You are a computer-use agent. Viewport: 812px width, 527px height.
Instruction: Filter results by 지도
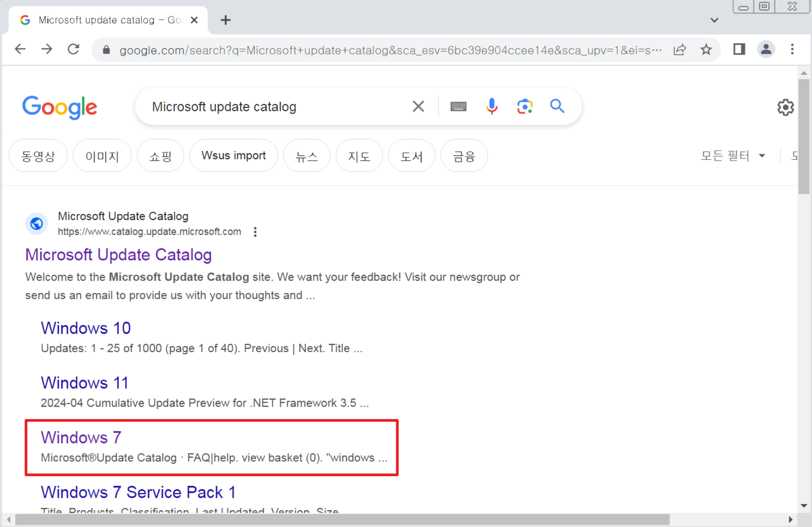pos(359,156)
